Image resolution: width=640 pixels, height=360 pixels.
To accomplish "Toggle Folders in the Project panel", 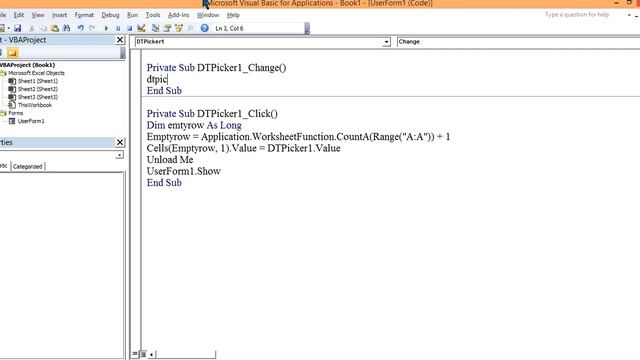I will click(12, 53).
